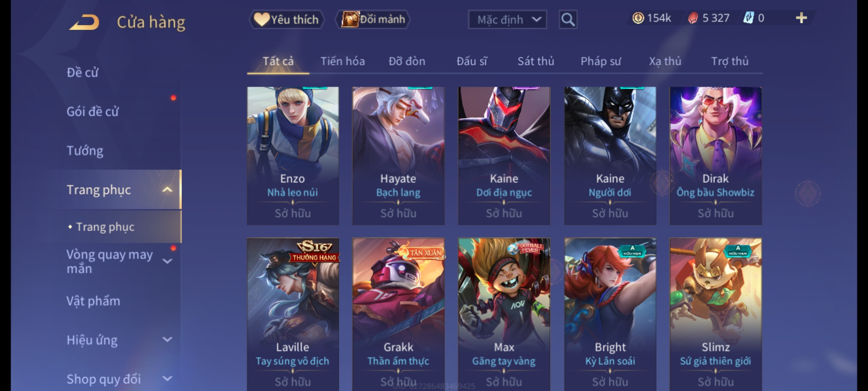
Task: Tap the blue voucher currency icon
Action: (x=748, y=18)
